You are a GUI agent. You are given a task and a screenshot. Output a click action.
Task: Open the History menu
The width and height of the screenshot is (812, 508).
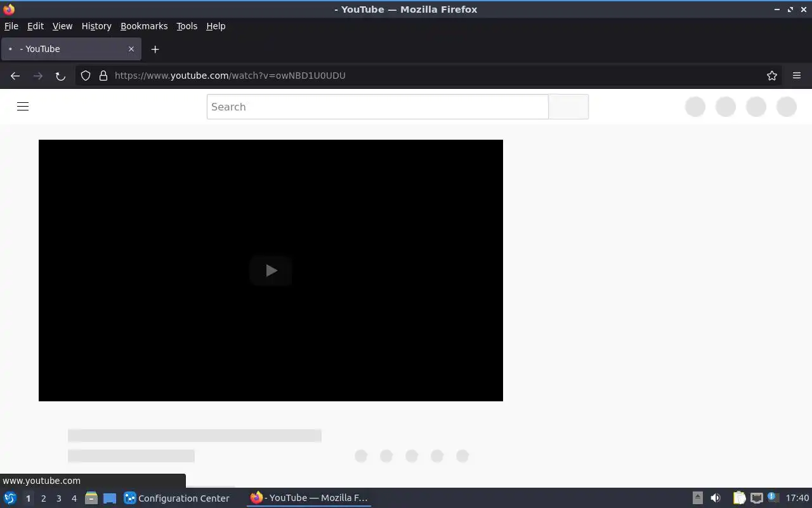(96, 26)
